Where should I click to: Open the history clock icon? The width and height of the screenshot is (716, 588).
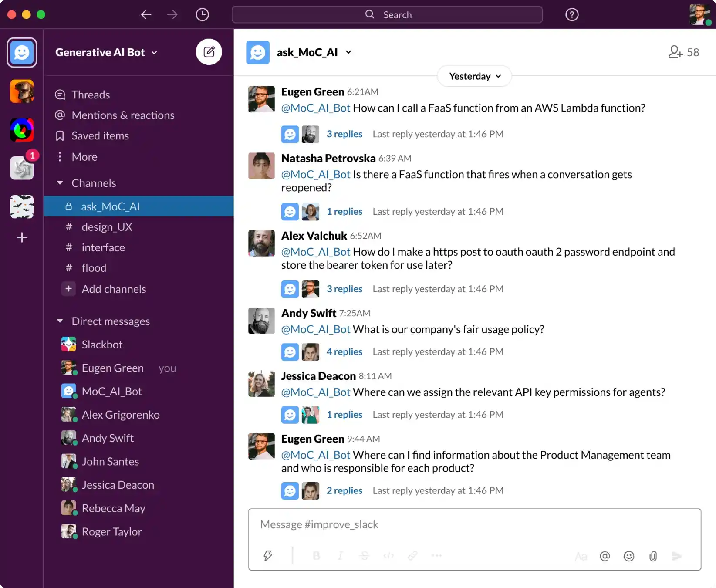click(x=202, y=15)
